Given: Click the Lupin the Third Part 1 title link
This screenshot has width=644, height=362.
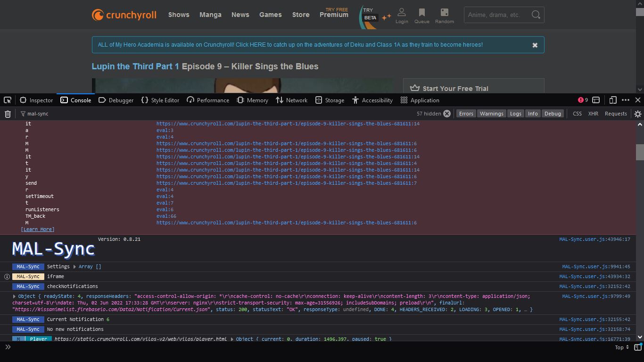Looking at the screenshot, I should [135, 66].
